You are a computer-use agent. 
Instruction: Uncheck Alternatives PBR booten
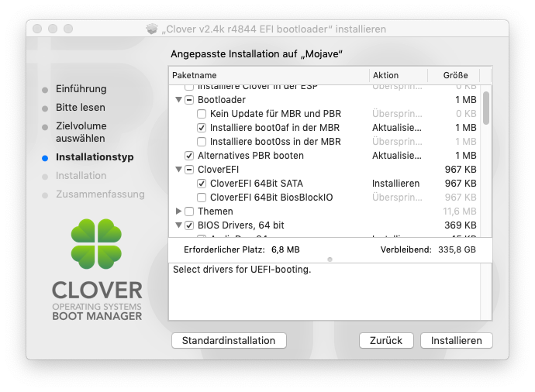(189, 156)
